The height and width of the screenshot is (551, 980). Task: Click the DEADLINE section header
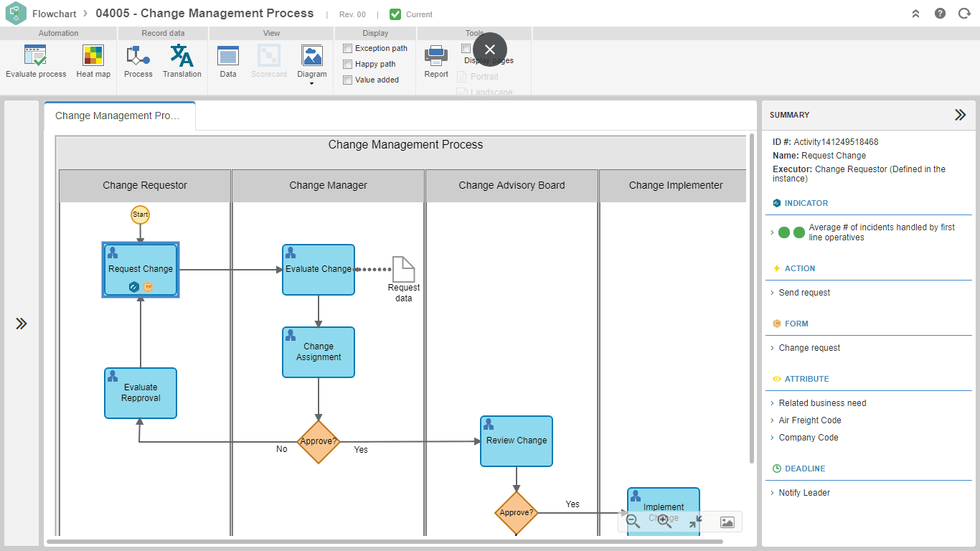[805, 468]
